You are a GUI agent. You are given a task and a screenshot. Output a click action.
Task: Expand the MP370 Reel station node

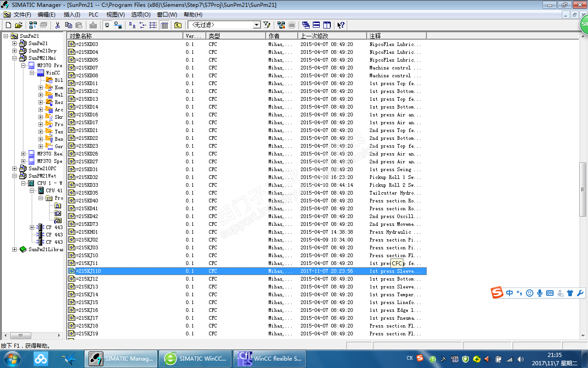pyautogui.click(x=23, y=154)
